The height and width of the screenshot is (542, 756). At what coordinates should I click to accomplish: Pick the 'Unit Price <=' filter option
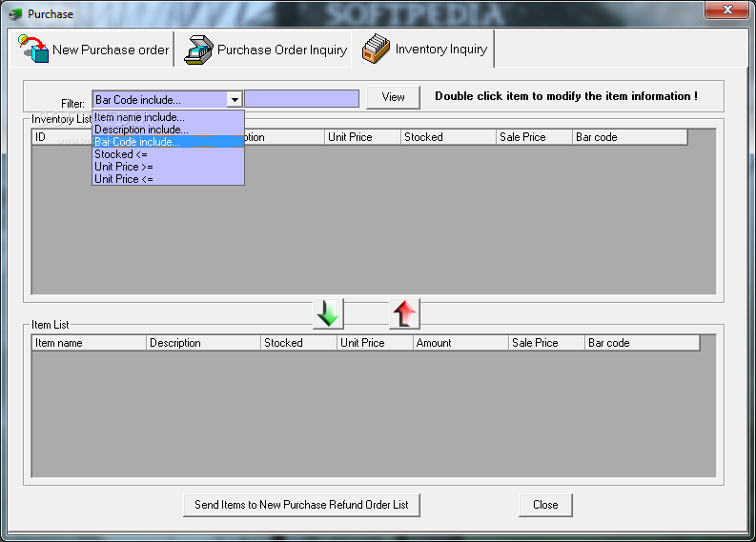tap(168, 179)
